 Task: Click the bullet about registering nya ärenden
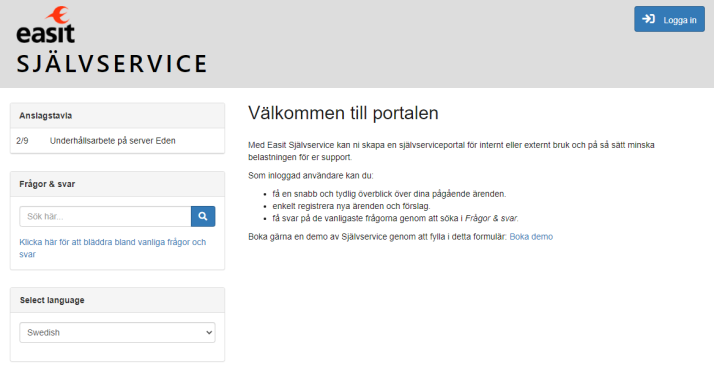point(351,206)
